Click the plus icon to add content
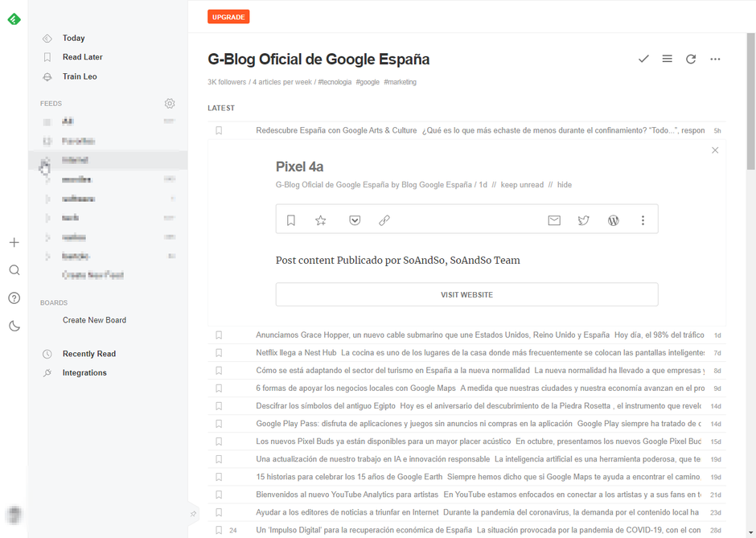Viewport: 756px width, 538px height. (14, 242)
